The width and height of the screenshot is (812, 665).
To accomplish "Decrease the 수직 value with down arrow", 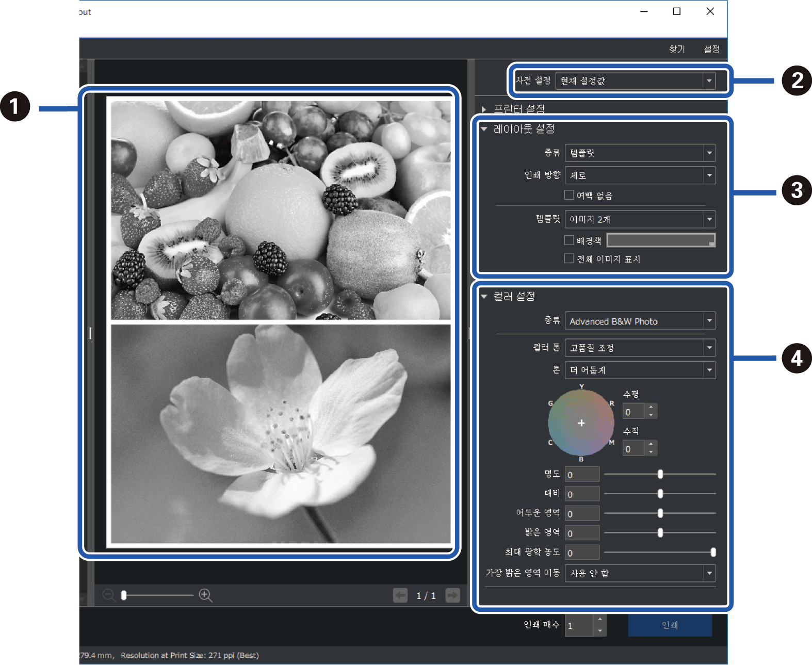I will click(651, 452).
